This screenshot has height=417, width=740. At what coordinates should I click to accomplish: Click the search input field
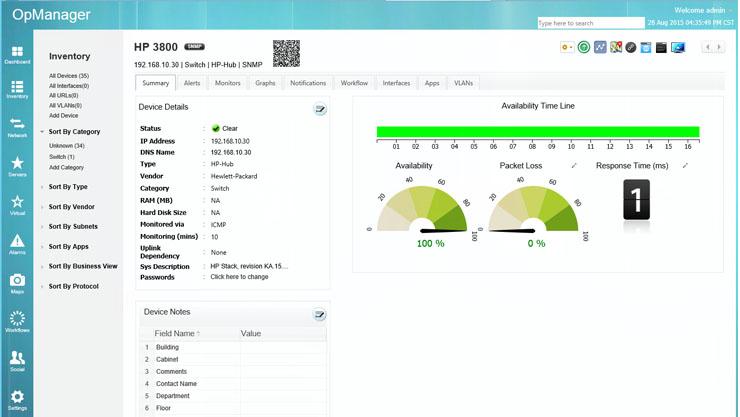[591, 23]
